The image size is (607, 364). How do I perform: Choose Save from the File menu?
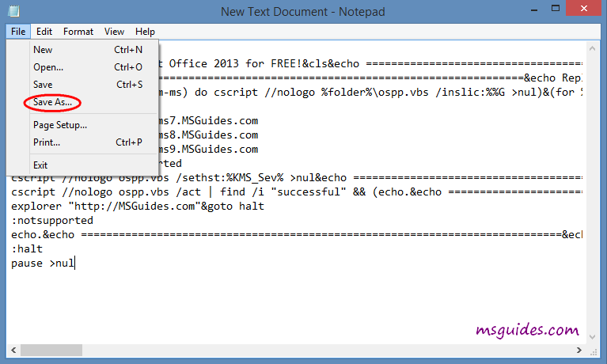coord(82,85)
